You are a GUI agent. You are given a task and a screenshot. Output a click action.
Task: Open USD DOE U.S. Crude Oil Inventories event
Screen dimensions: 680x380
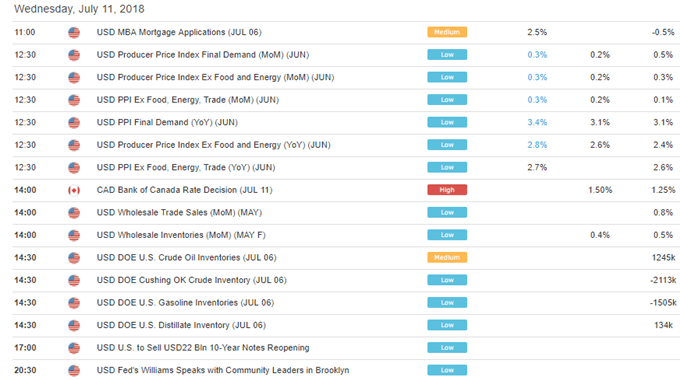coord(186,258)
